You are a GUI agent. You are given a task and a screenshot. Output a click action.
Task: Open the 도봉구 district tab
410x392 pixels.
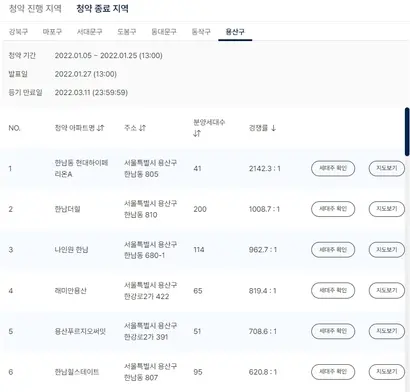(127, 32)
